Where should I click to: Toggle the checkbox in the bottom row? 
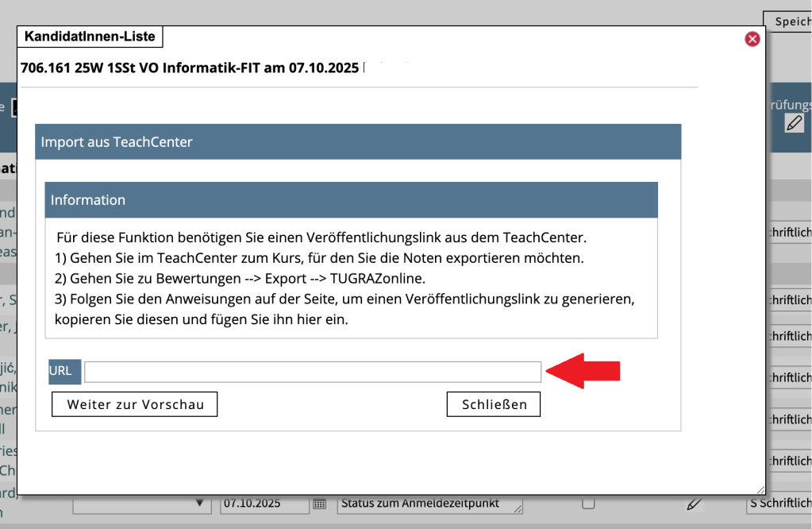tap(588, 504)
